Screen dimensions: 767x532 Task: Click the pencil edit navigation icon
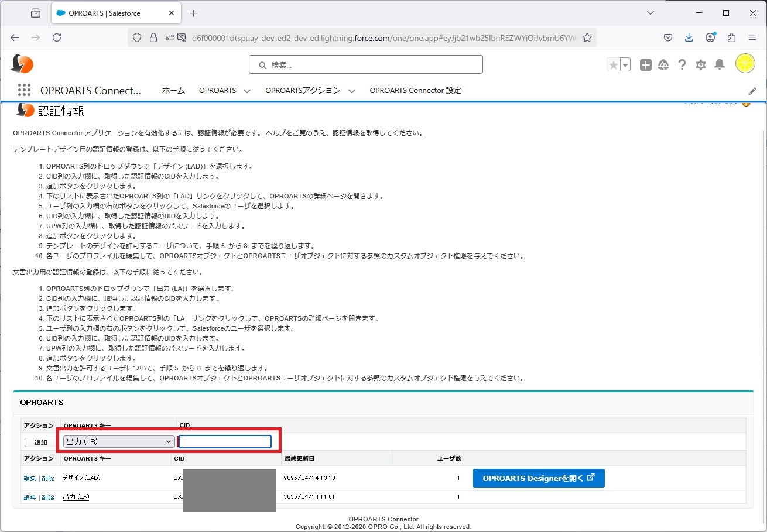tap(752, 91)
